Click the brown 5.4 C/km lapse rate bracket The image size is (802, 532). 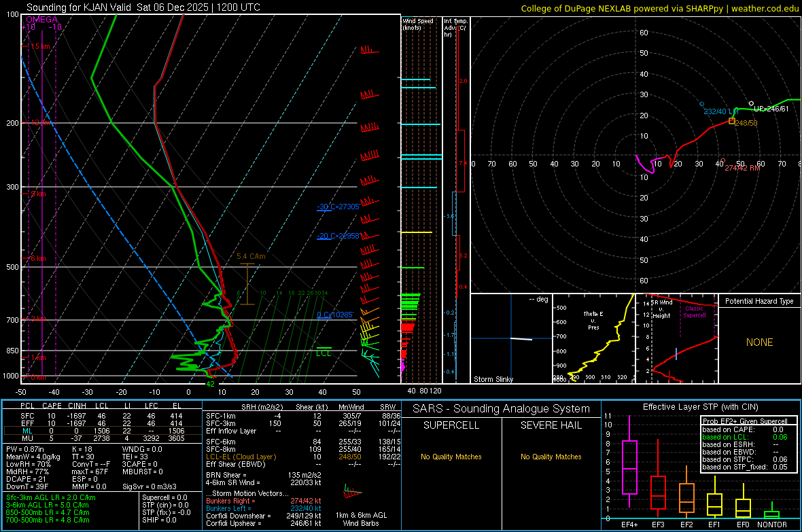(247, 284)
